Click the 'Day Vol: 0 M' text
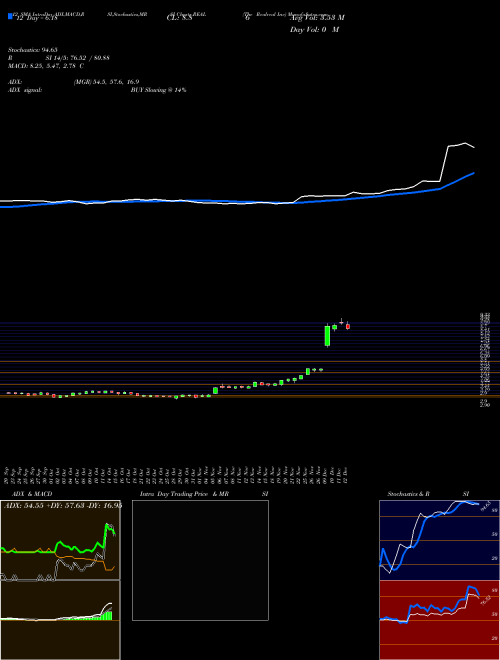 point(314,30)
